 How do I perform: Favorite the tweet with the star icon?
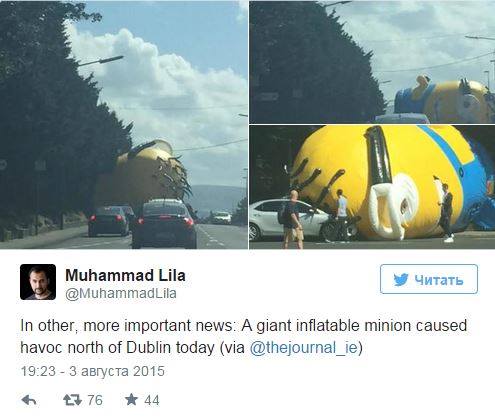click(131, 399)
